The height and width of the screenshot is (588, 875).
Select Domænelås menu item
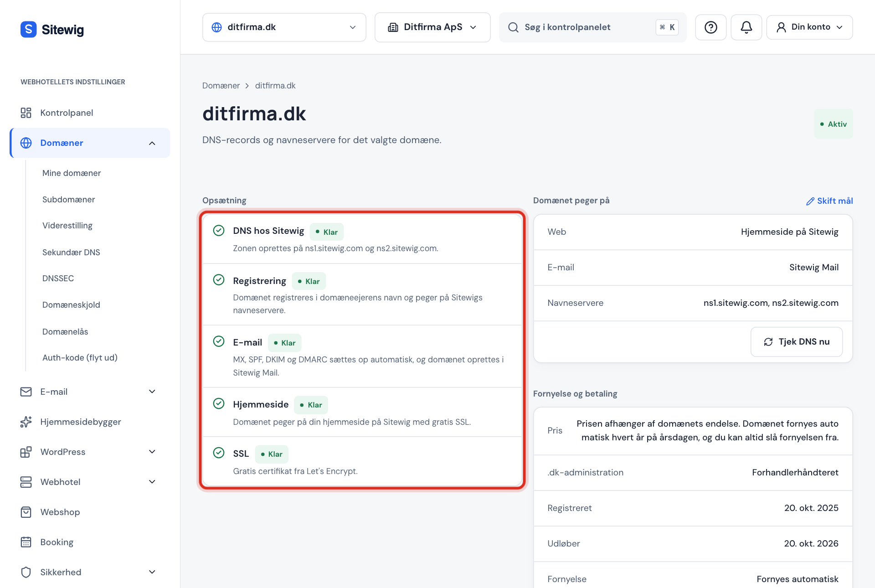click(x=65, y=332)
